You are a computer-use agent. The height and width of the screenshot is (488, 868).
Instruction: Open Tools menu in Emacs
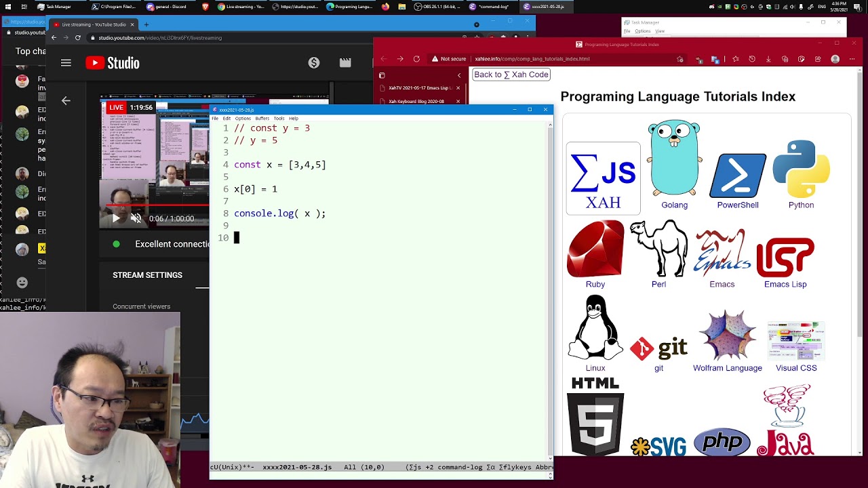(279, 119)
